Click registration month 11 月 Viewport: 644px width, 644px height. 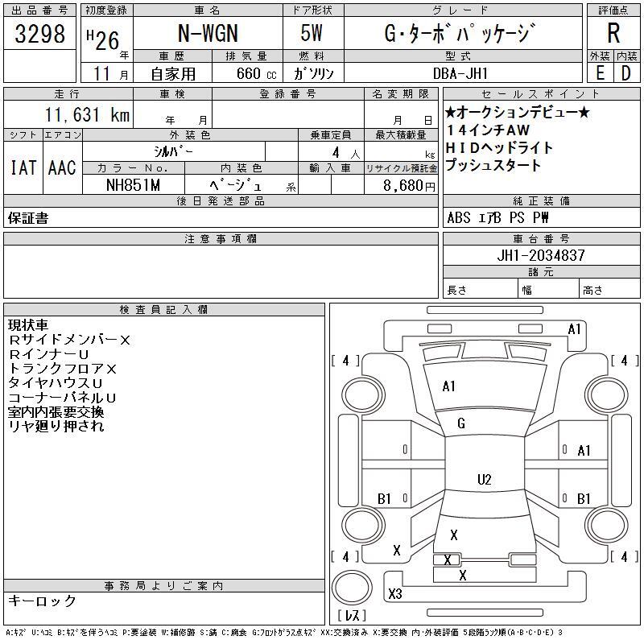coord(111,73)
